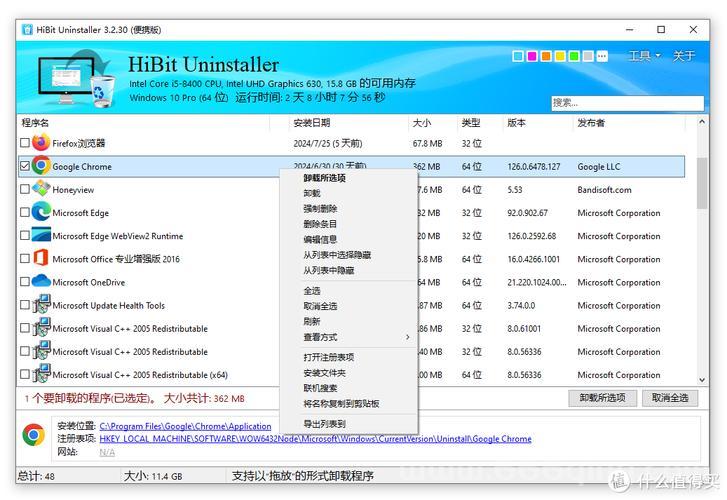Click the Google Chrome row icon

(41, 166)
